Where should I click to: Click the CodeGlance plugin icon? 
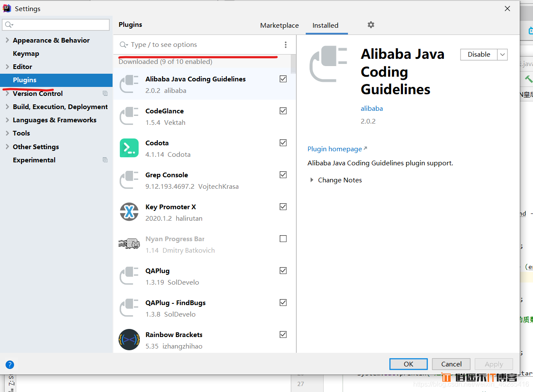click(129, 116)
